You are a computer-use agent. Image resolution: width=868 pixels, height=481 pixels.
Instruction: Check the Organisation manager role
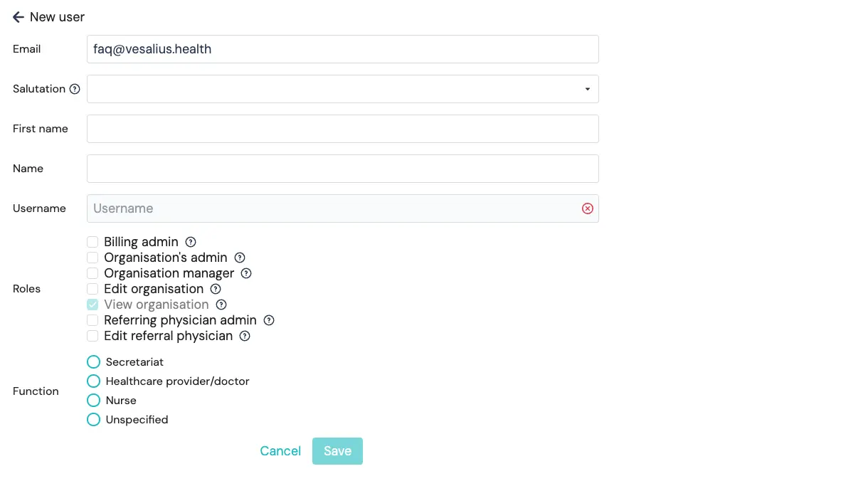coord(92,273)
